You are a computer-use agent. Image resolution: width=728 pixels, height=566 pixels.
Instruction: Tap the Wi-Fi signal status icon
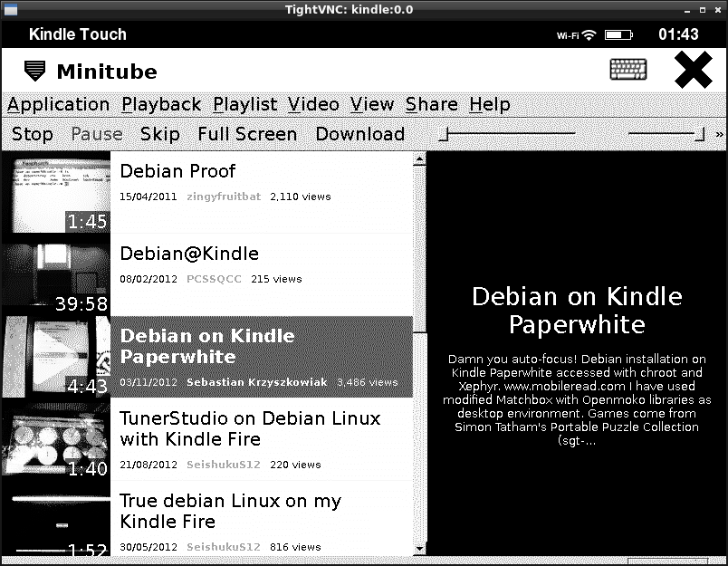tap(589, 34)
